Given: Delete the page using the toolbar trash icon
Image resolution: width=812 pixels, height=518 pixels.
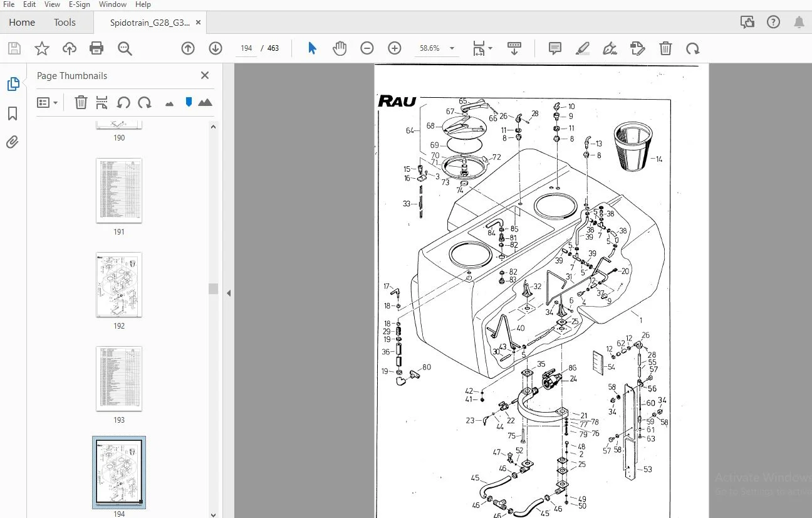Looking at the screenshot, I should coord(665,48).
